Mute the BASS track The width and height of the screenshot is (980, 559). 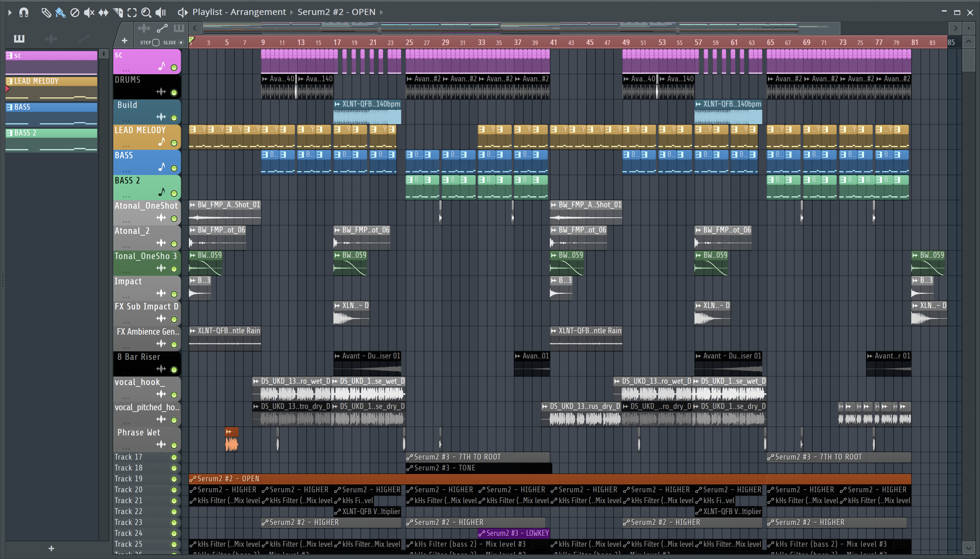[174, 168]
